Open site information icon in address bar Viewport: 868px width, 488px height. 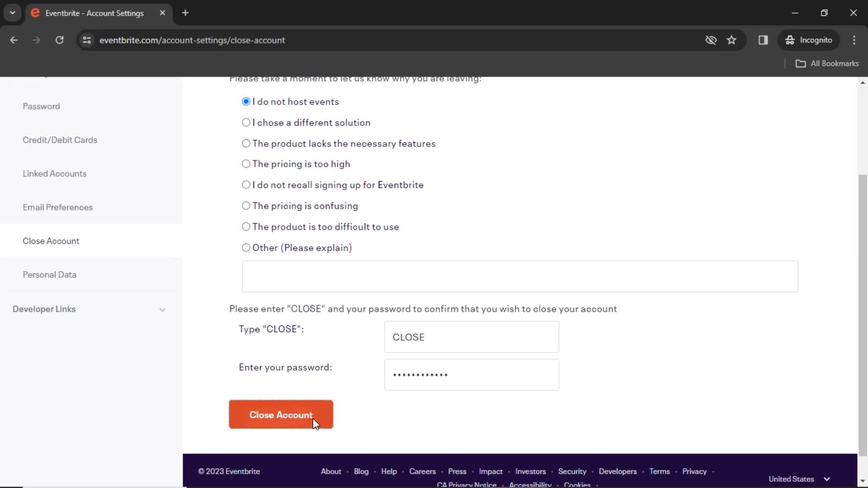click(87, 40)
